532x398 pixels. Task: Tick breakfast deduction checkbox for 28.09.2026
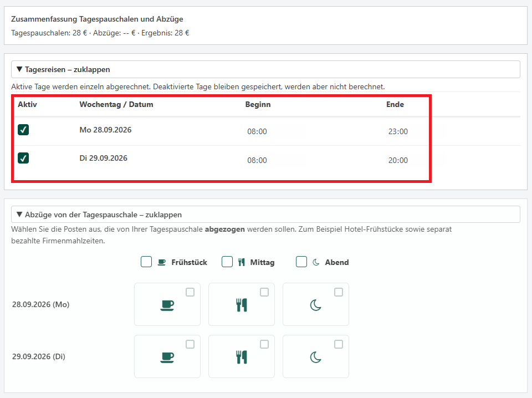coord(190,292)
